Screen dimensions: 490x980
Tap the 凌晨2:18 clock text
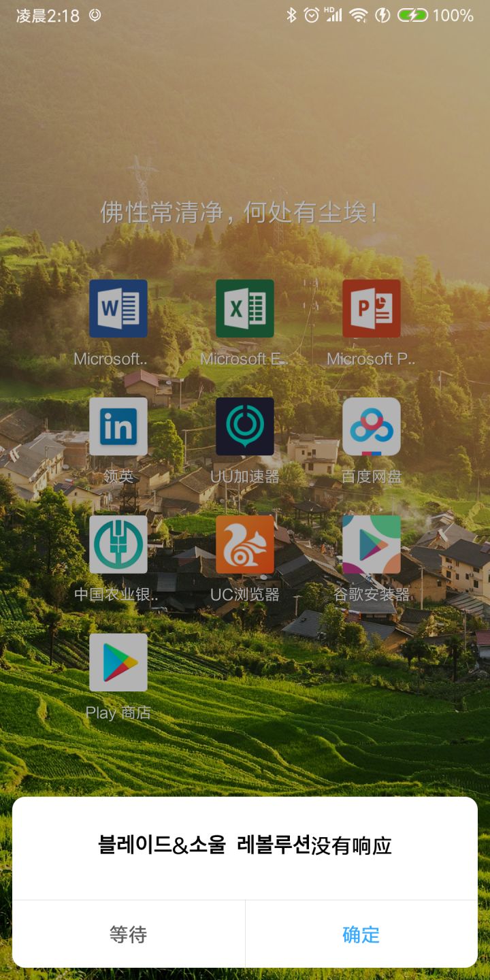48,16
